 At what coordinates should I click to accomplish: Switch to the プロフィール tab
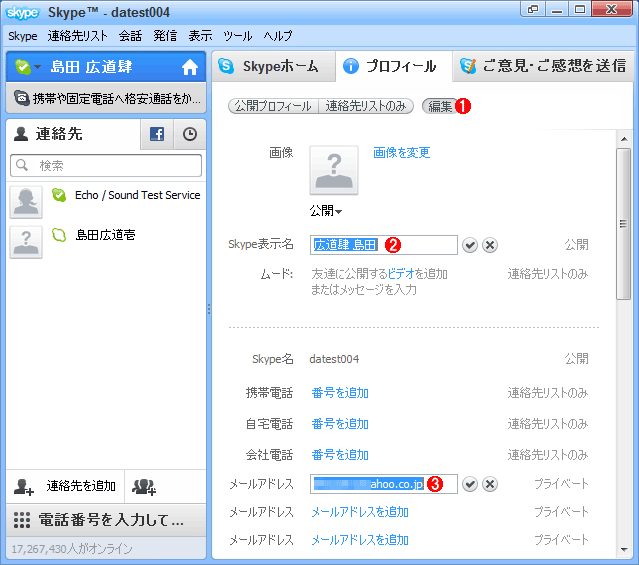[394, 66]
